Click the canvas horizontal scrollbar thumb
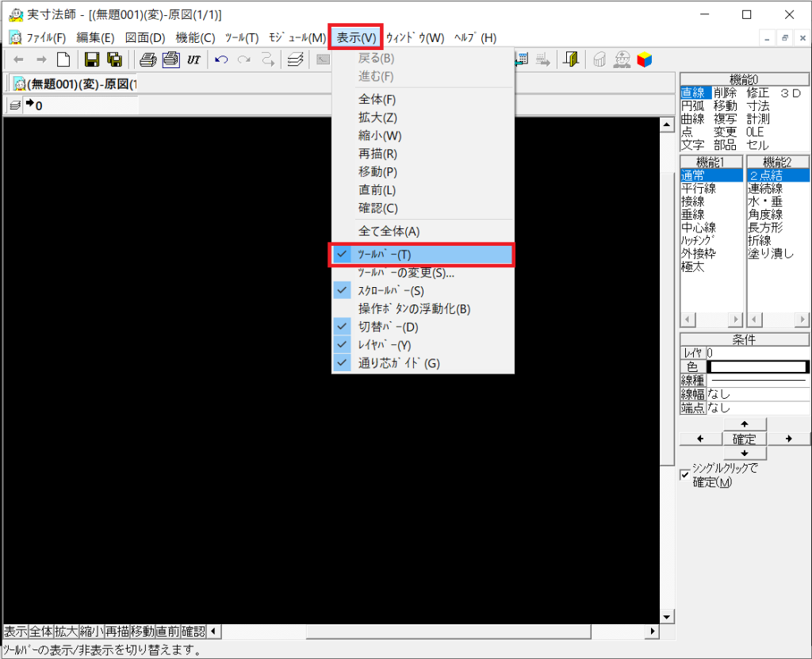This screenshot has width=812, height=659. coord(449,631)
